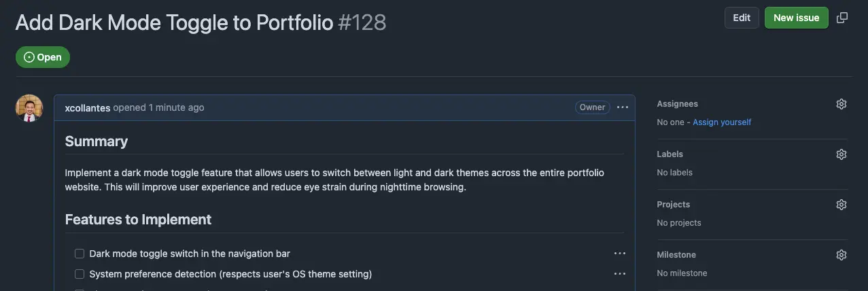Check 'Dark mode toggle switch' task
Viewport: 868px width, 291px height.
point(80,254)
